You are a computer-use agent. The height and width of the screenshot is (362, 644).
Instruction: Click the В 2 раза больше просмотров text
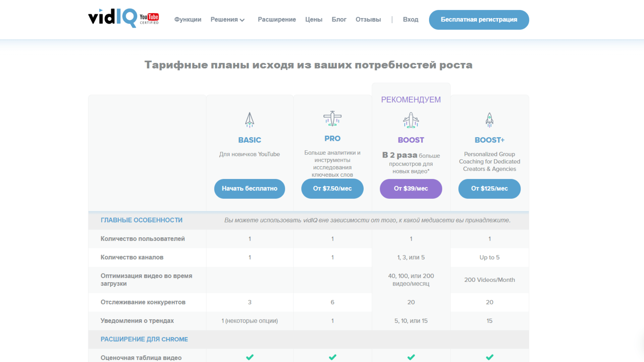[x=411, y=163]
